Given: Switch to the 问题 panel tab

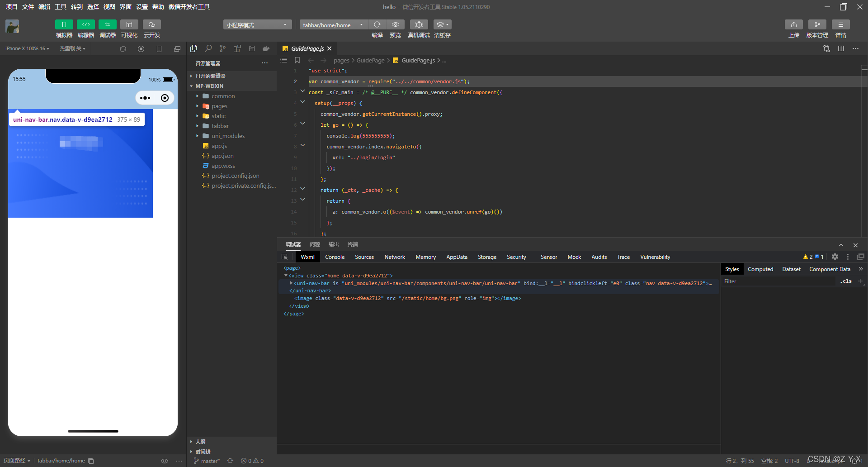Looking at the screenshot, I should (315, 244).
